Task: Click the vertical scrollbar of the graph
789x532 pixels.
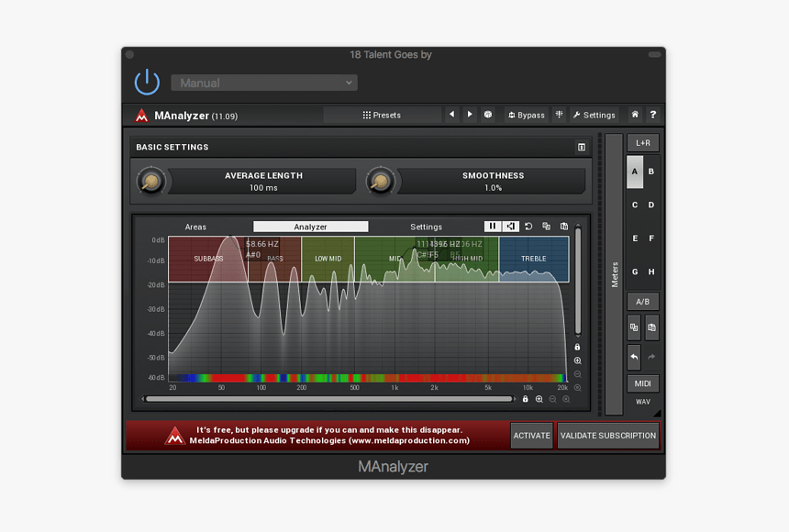Action: point(578,281)
